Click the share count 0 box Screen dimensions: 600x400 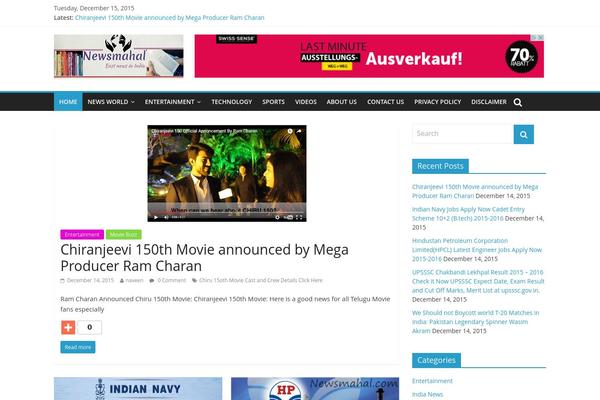pyautogui.click(x=90, y=327)
